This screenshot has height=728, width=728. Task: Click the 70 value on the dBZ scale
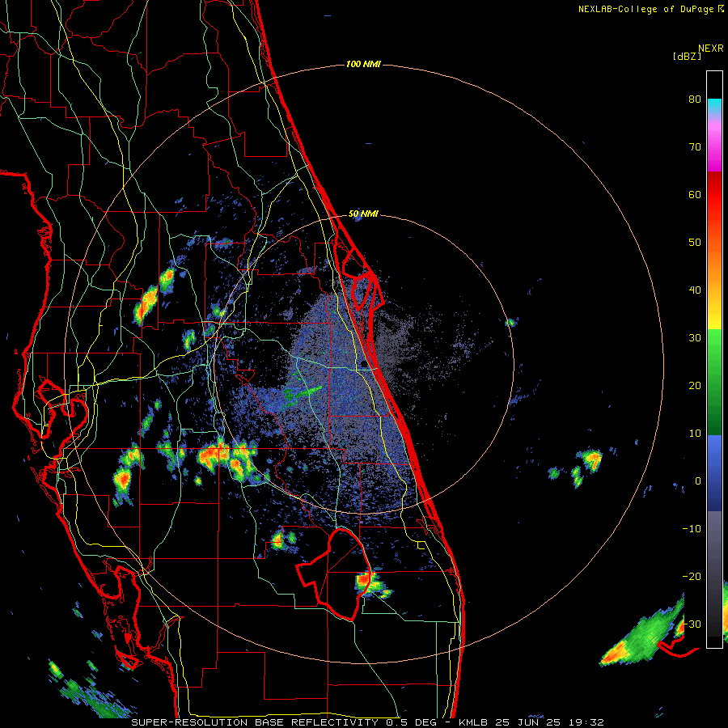(x=695, y=147)
